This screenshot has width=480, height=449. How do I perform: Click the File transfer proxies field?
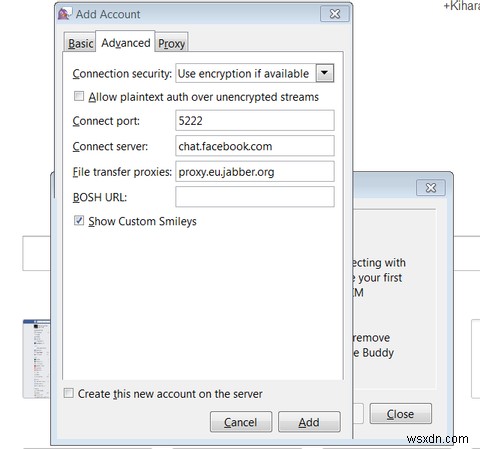pos(255,172)
